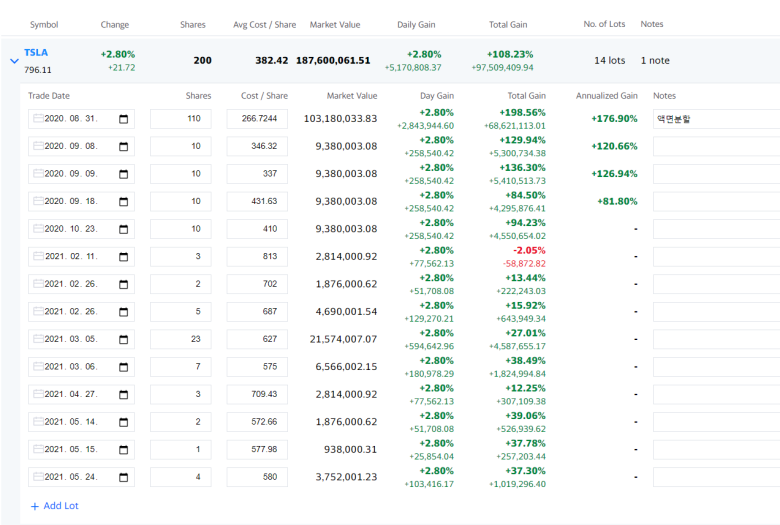780x525 pixels.
Task: Click Trade Date column header
Action: (49, 96)
